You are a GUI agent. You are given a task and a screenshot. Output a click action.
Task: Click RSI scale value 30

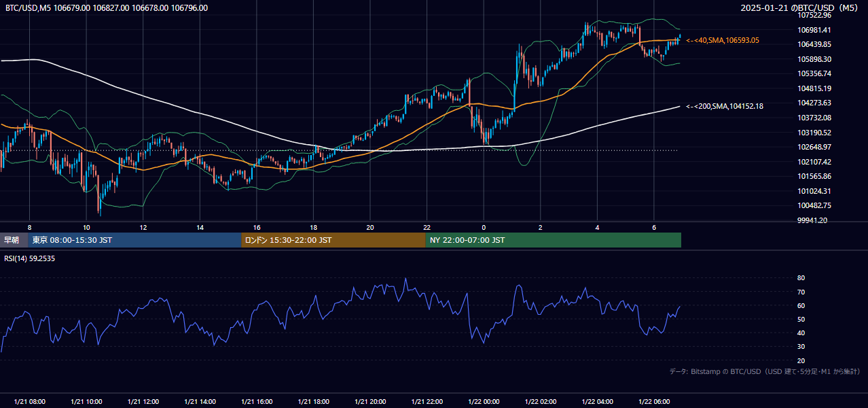pos(801,347)
